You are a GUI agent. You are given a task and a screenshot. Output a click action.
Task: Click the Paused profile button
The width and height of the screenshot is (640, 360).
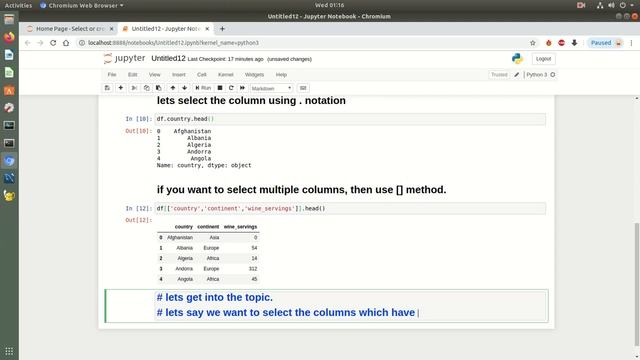pos(606,43)
